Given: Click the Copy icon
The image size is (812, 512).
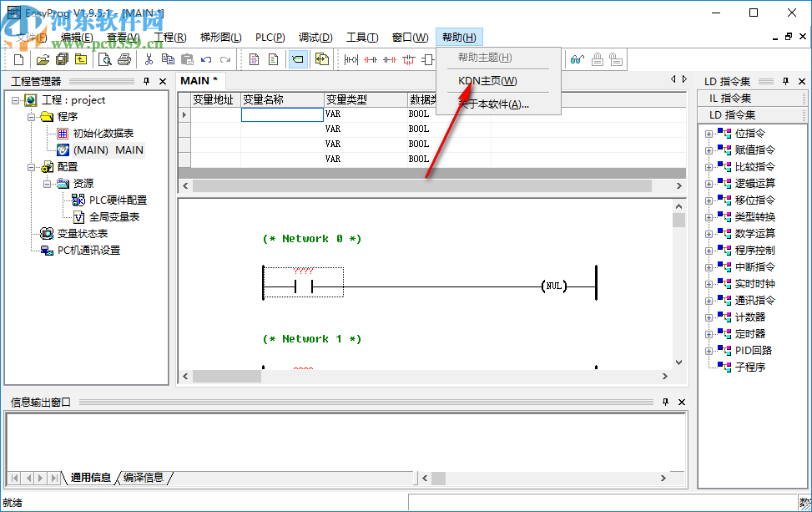Looking at the screenshot, I should pyautogui.click(x=168, y=59).
